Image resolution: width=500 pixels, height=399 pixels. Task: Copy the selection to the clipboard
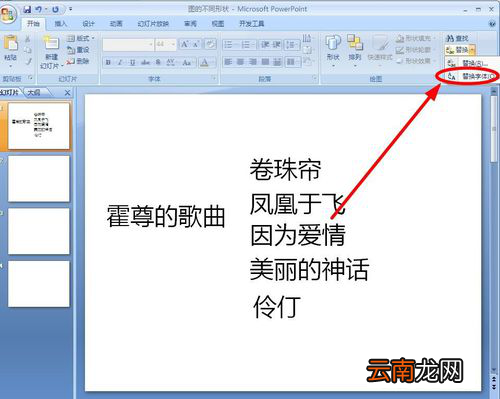[x=28, y=50]
